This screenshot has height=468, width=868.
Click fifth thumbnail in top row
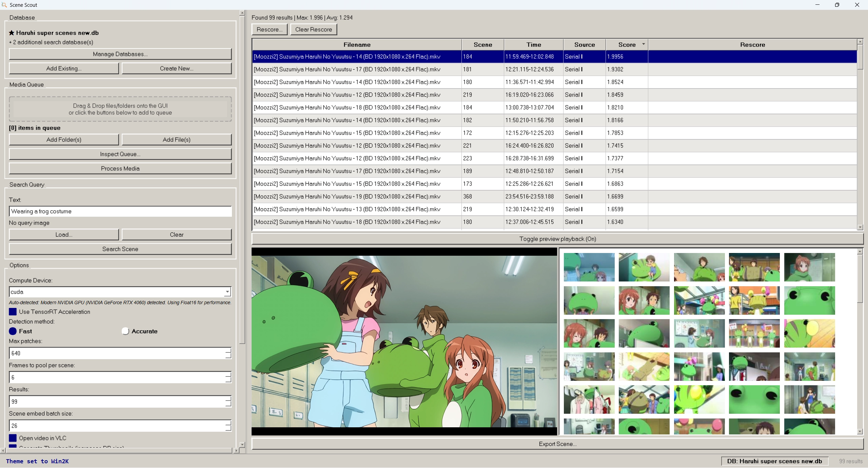point(809,267)
